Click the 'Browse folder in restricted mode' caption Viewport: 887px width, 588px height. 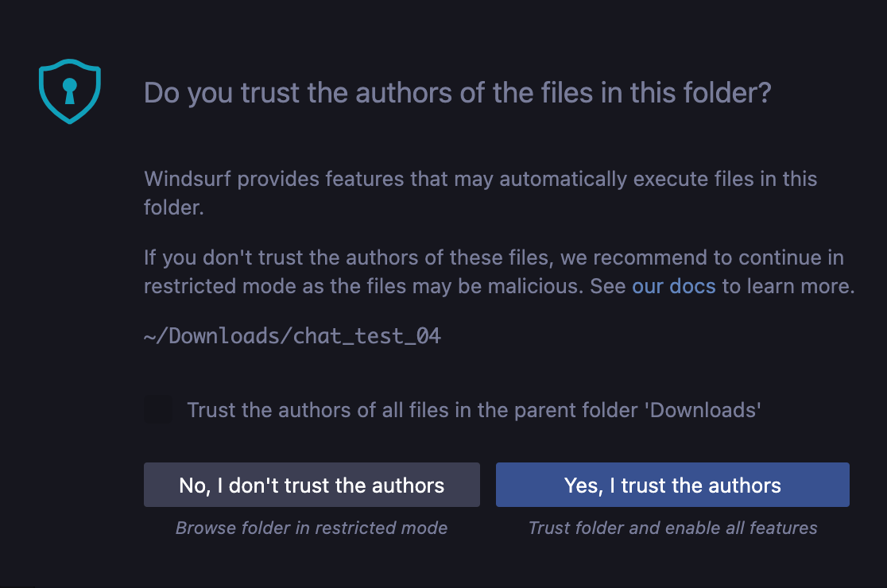pos(311,528)
